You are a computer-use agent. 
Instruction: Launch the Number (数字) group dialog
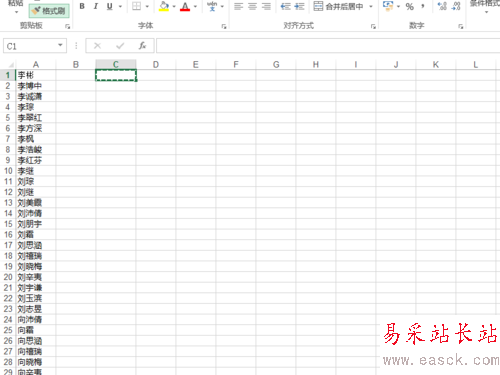tap(461, 26)
